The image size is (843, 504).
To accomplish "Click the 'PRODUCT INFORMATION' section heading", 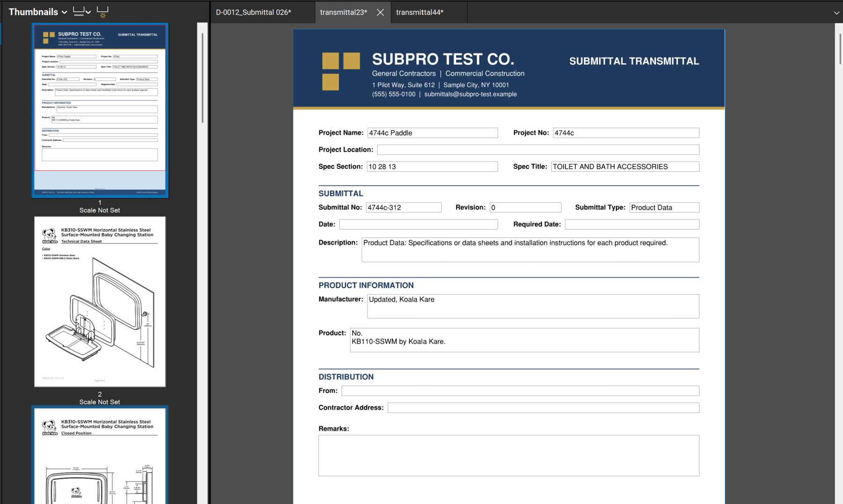I will [366, 285].
